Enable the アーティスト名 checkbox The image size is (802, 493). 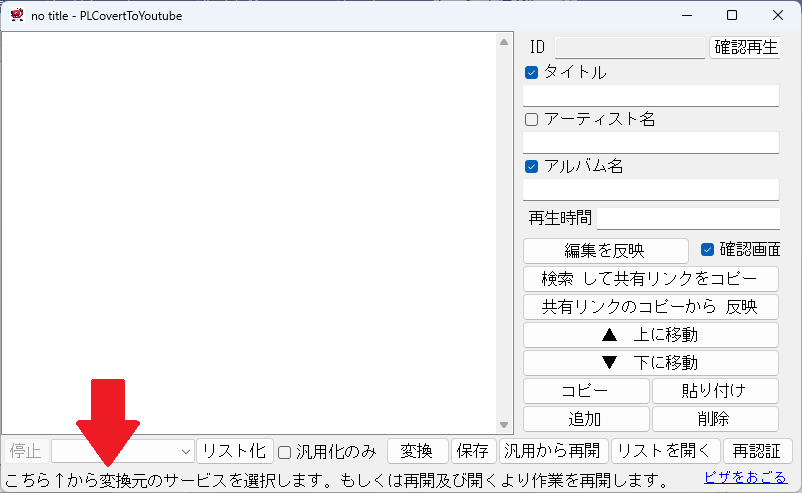[532, 119]
